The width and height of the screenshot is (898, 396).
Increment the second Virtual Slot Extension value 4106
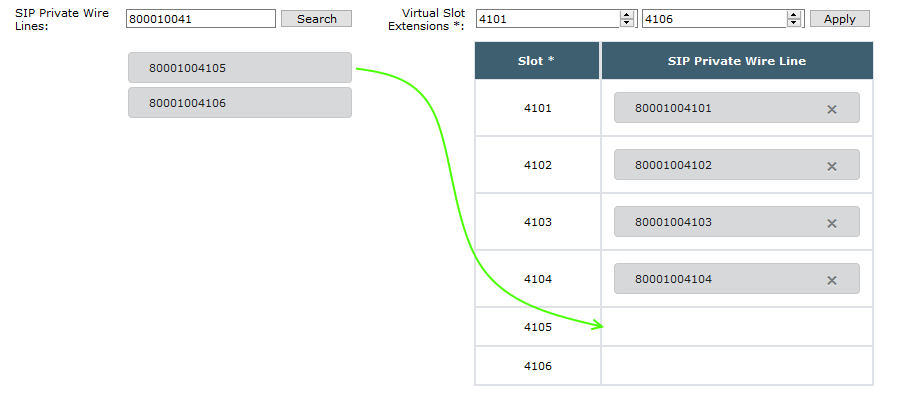coord(793,15)
